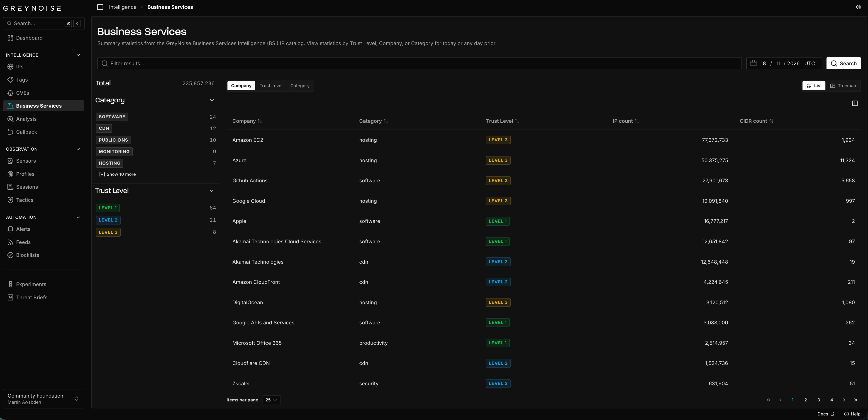The image size is (868, 420).
Task: Open the Experiments flask icon
Action: (10, 284)
